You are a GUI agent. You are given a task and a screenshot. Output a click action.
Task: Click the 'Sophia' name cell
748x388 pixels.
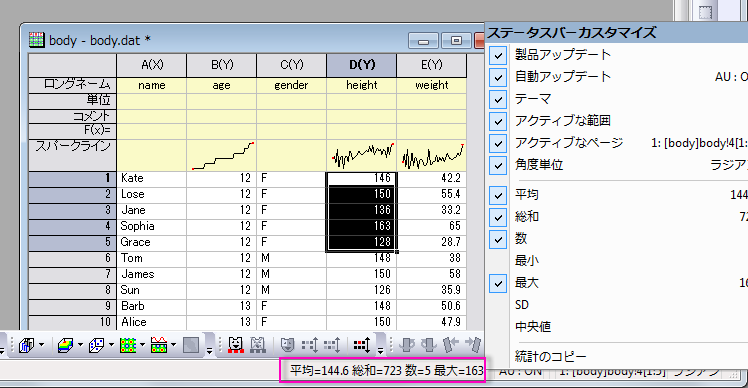[152, 226]
